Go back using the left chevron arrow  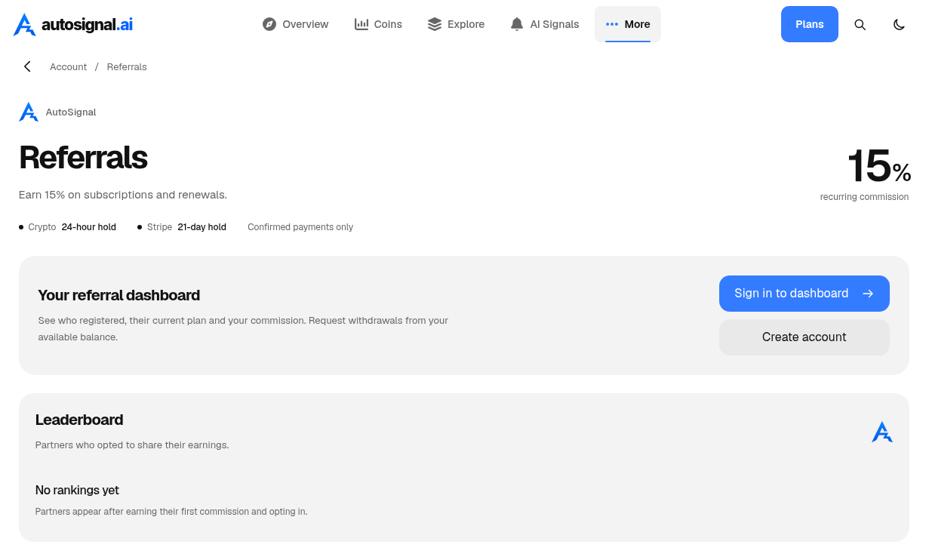pyautogui.click(x=27, y=66)
